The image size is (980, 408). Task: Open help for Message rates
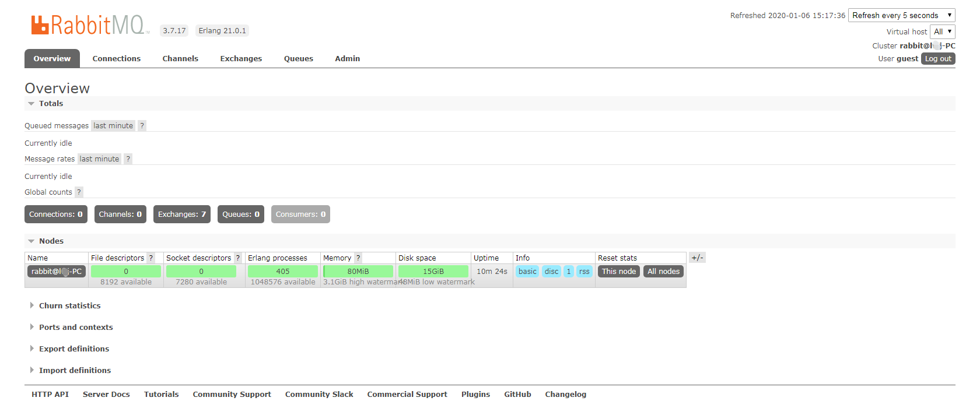pos(128,159)
